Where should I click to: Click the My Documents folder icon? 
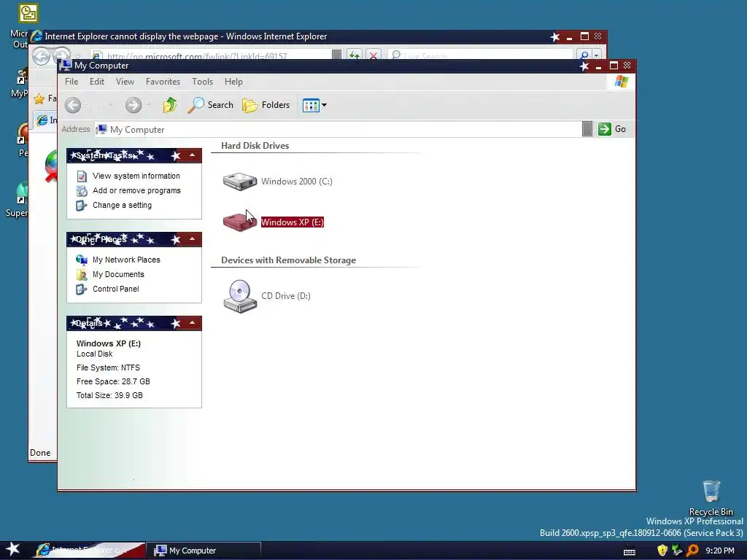pos(82,275)
